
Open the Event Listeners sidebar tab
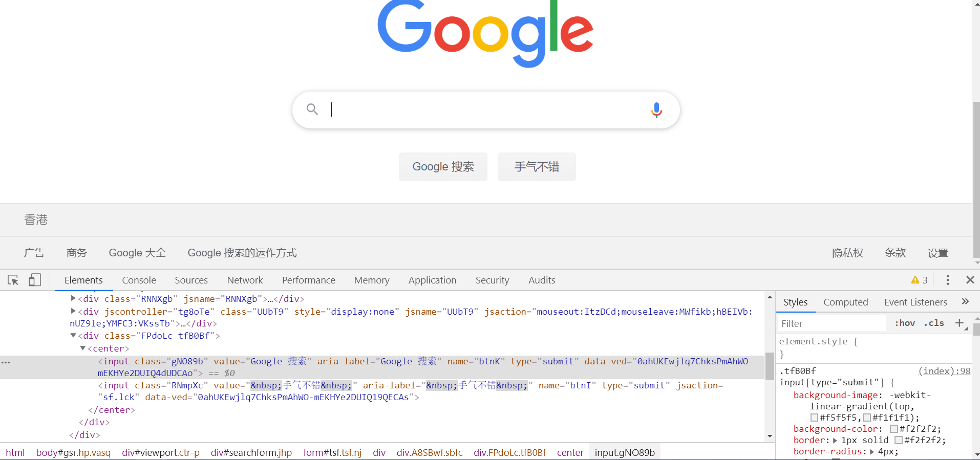[x=915, y=302]
